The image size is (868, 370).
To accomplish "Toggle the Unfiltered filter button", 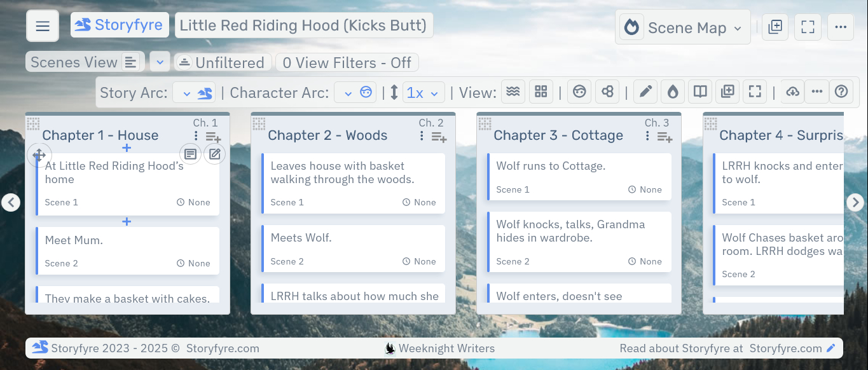I will click(221, 63).
